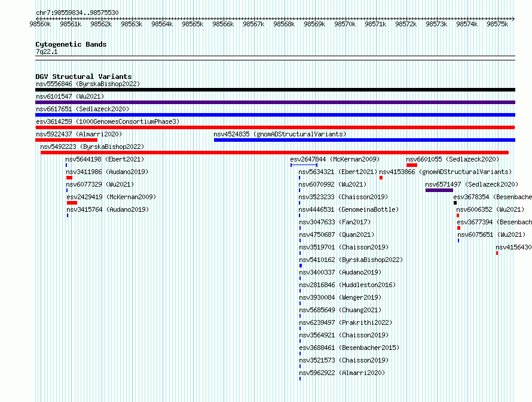Viewport: 532px width, 402px height.
Task: Open esv3614259 (1000GenomesConsortiumPhase3) label
Action: [x=108, y=121]
